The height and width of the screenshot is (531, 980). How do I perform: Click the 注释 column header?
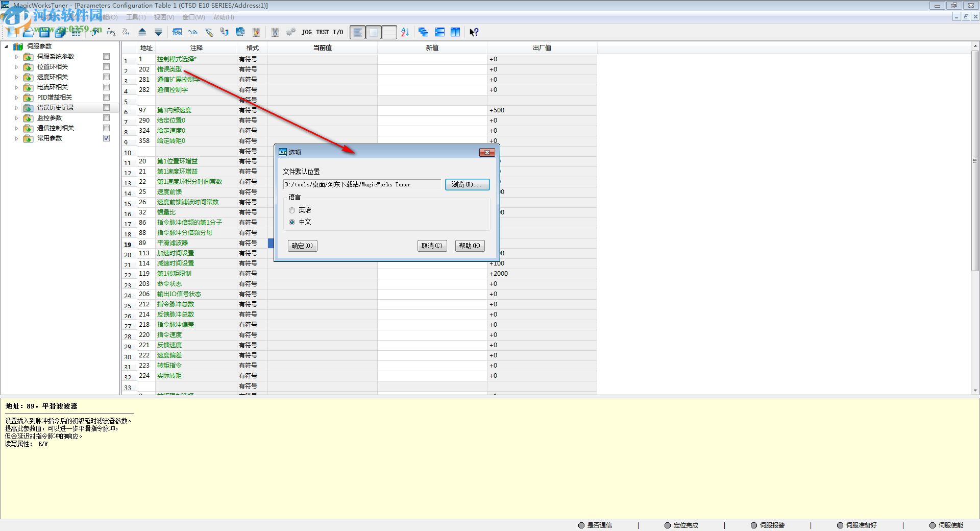(197, 47)
